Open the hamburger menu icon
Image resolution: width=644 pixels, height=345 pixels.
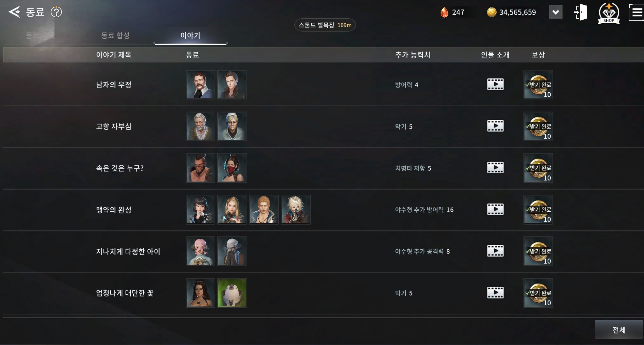tap(636, 12)
